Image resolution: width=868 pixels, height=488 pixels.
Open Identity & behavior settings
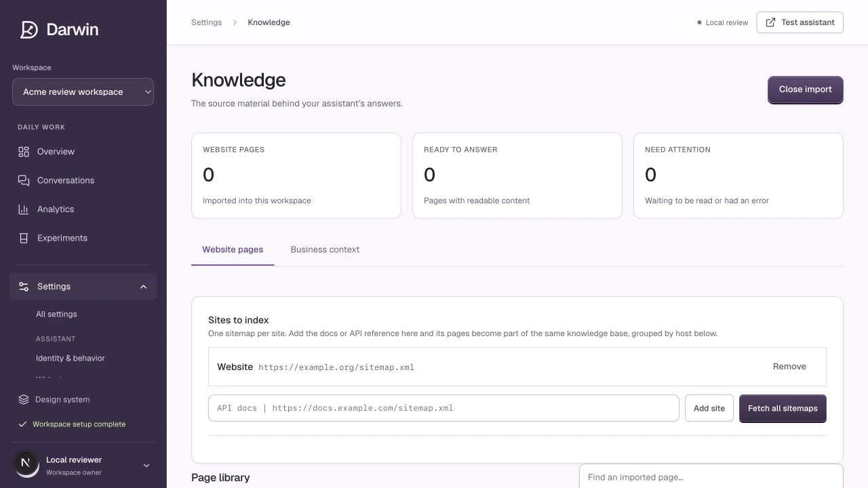71,358
